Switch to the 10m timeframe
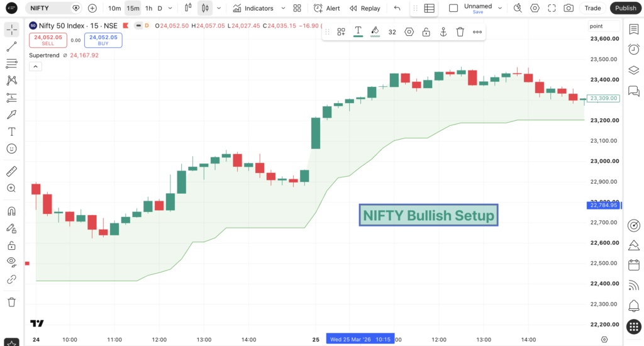 click(114, 8)
